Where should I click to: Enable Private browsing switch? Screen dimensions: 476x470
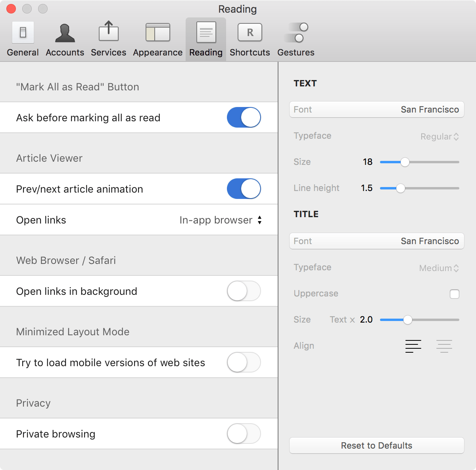244,434
